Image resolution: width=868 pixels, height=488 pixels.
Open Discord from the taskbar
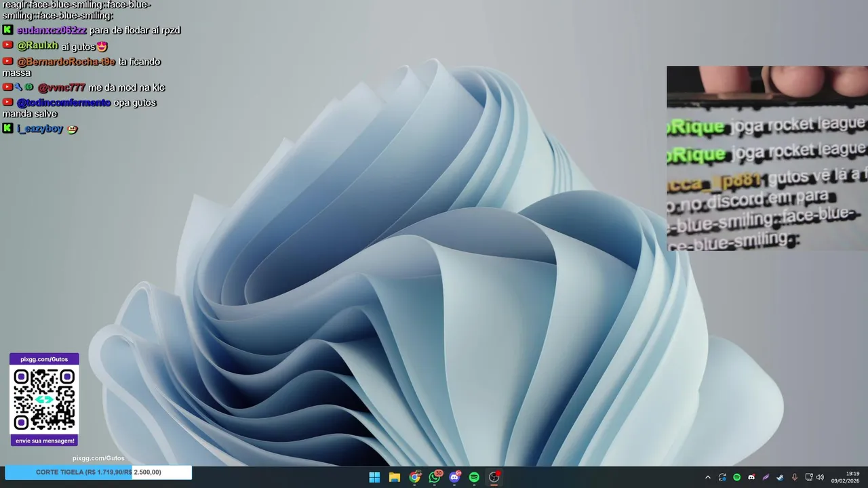454,477
